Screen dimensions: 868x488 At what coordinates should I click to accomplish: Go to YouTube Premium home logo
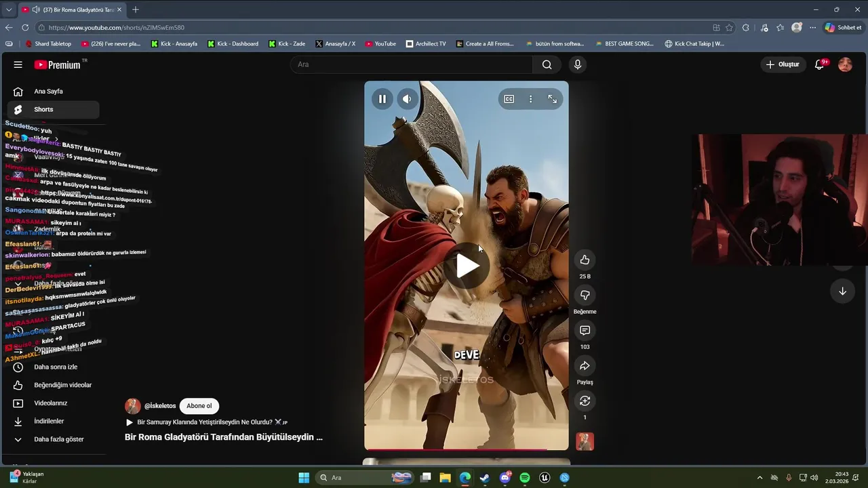tap(58, 64)
